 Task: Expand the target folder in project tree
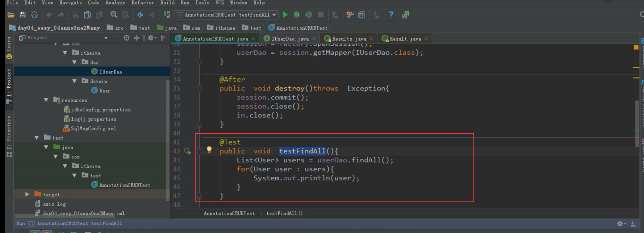pos(27,194)
